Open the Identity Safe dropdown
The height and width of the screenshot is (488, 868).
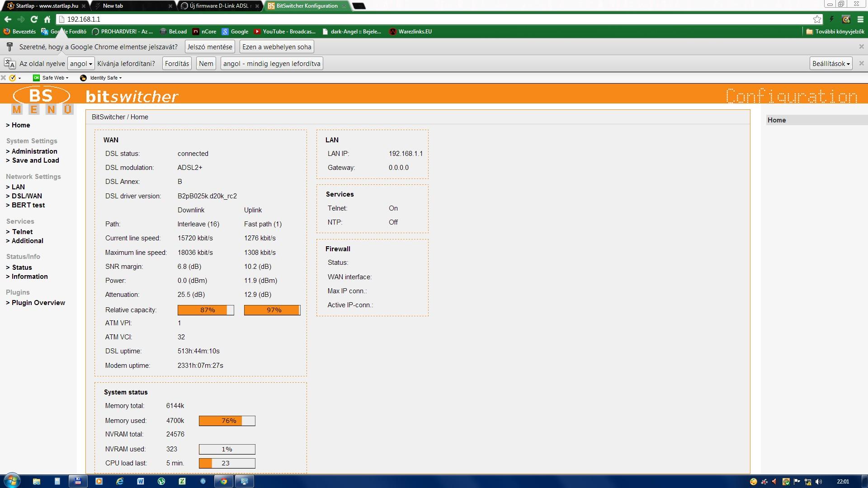(x=101, y=78)
